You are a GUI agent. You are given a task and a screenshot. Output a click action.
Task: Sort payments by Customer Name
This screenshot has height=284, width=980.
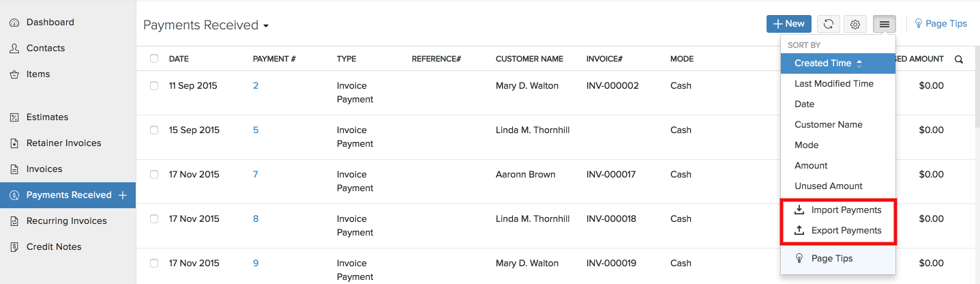(828, 125)
